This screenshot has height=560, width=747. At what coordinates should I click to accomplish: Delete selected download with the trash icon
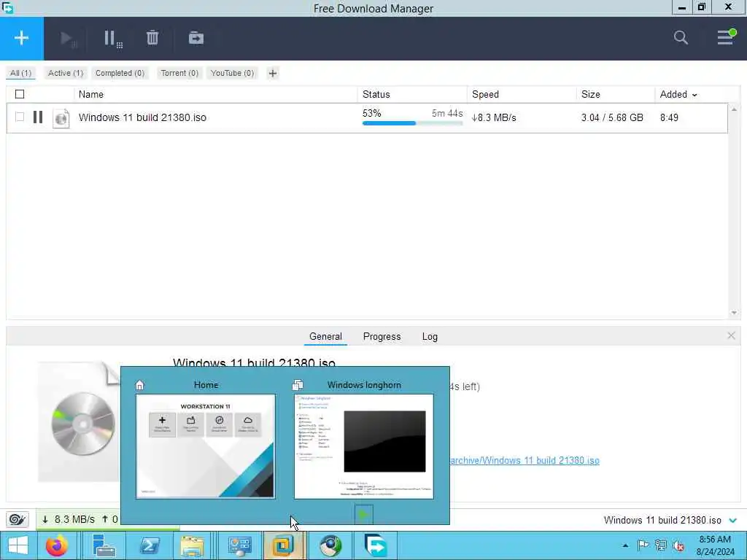[152, 38]
